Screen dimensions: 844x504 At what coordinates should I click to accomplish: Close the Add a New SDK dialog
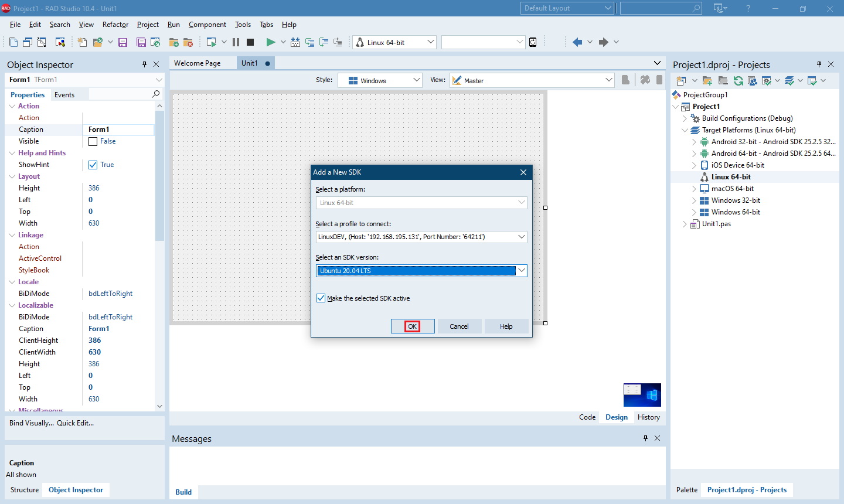click(x=523, y=172)
